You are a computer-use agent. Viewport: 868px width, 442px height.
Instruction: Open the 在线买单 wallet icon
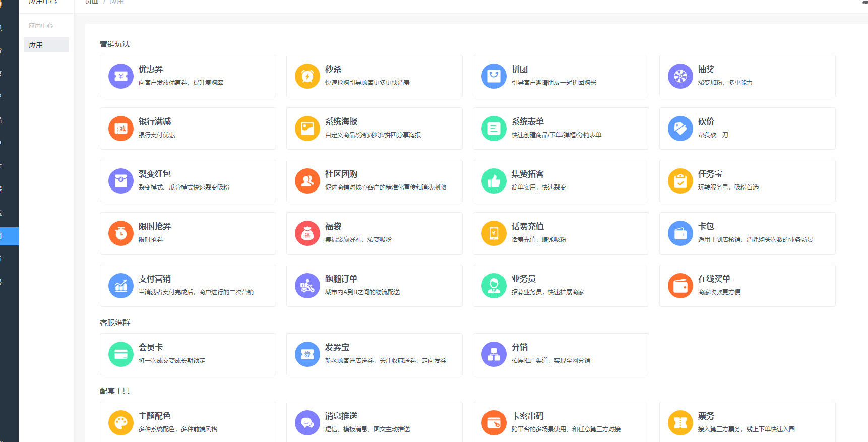coord(680,286)
